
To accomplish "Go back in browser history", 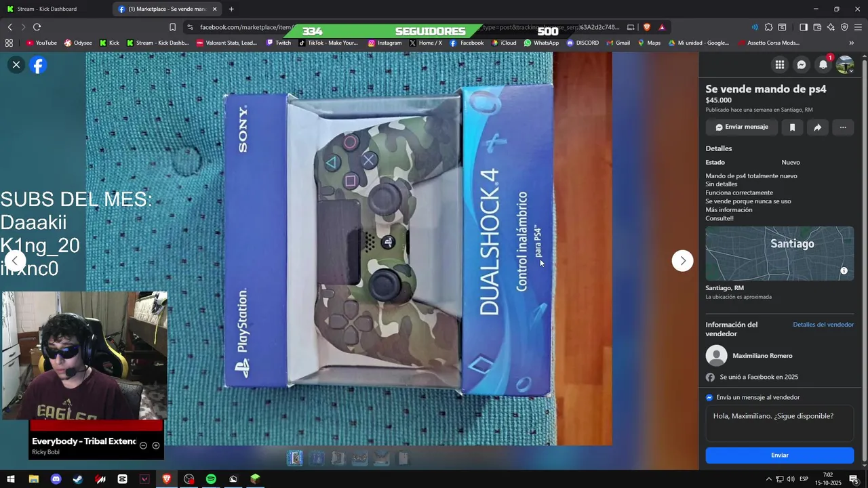I will (9, 27).
